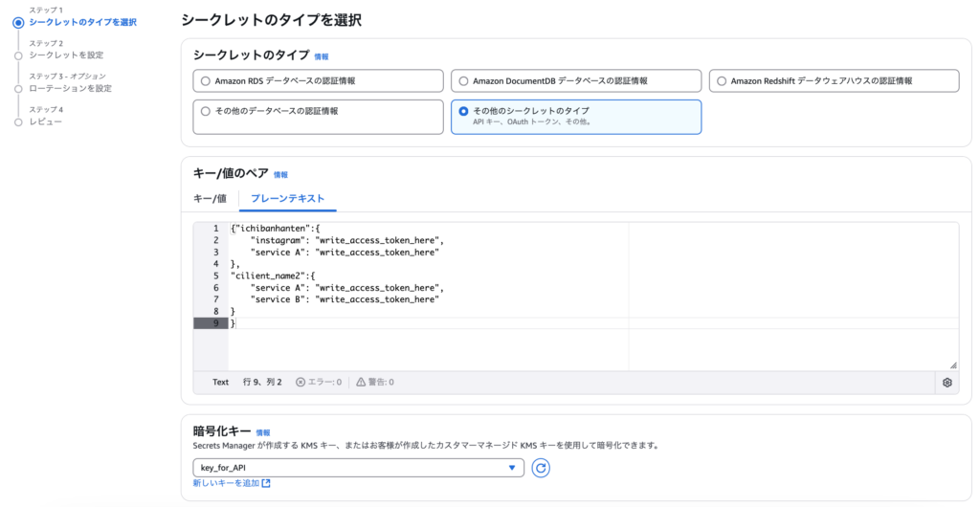The image size is (980, 507).
Task: Select Amazon Redshift データウェアハウスの認証情報 option
Action: click(722, 81)
